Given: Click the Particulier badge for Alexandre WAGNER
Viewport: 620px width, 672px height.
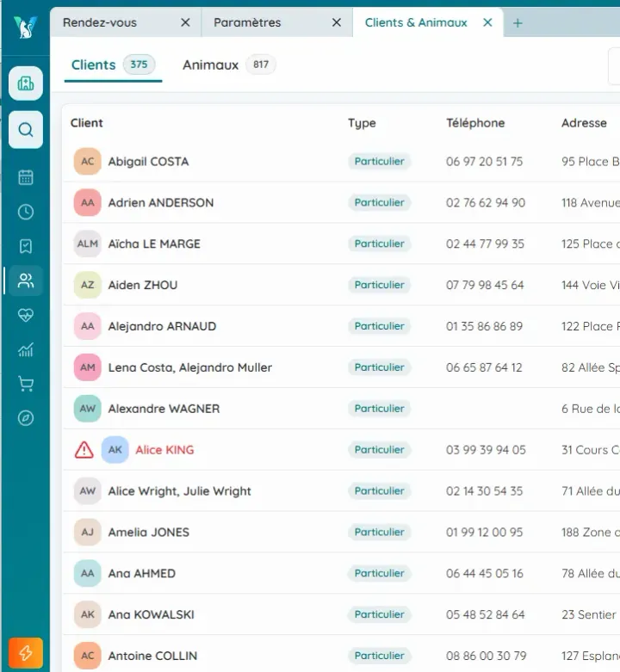Looking at the screenshot, I should (379, 409).
